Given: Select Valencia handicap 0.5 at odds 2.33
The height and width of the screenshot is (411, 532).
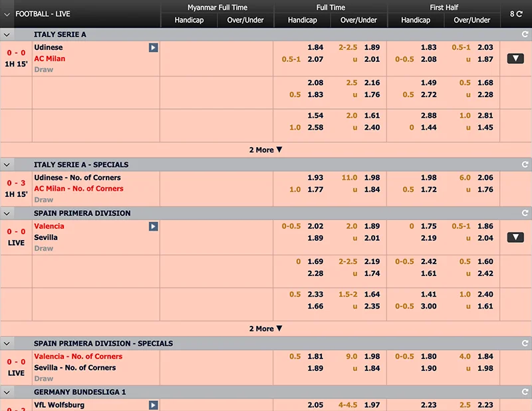Looking at the screenshot, I should (x=315, y=294).
